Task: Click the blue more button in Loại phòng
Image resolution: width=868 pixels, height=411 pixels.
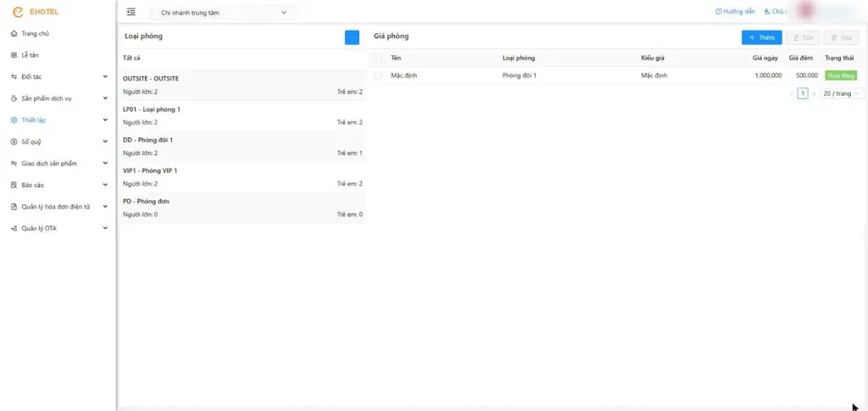Action: point(352,37)
